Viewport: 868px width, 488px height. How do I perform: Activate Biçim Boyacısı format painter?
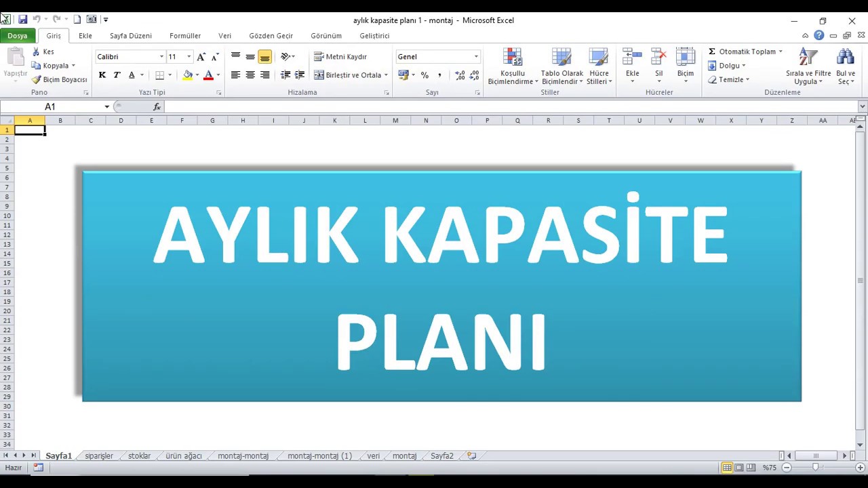click(x=60, y=79)
